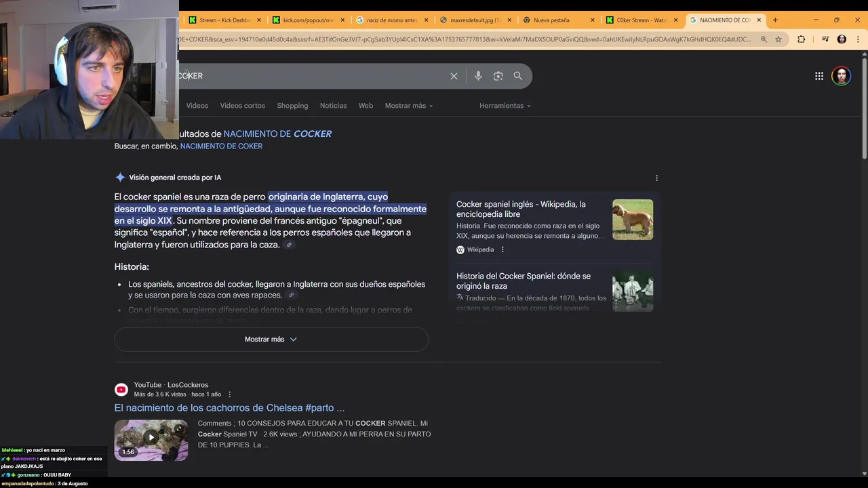Open the Wikipedia source three-dot menu
868x488 pixels.
point(502,249)
